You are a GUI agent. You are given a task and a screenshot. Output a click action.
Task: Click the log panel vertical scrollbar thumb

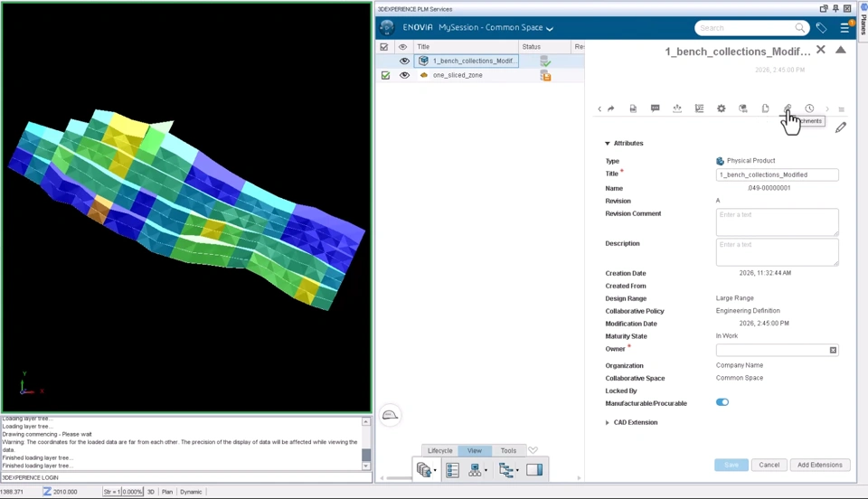click(x=366, y=455)
